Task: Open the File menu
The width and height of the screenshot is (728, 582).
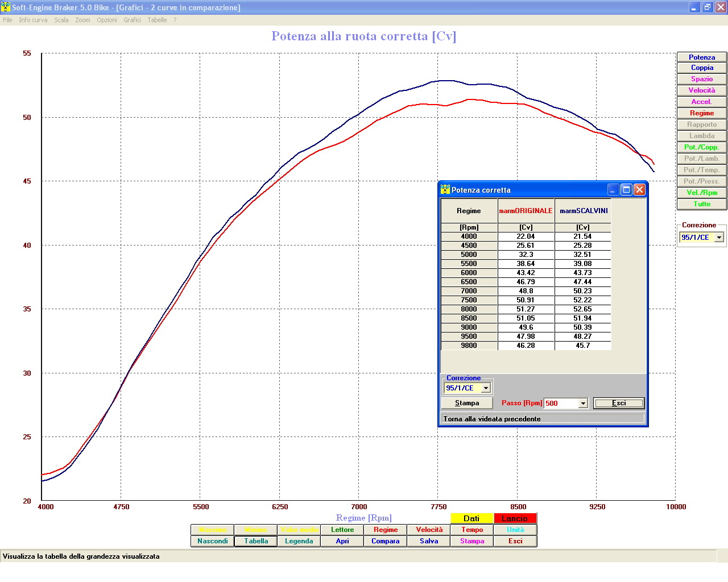Action: pyautogui.click(x=7, y=20)
